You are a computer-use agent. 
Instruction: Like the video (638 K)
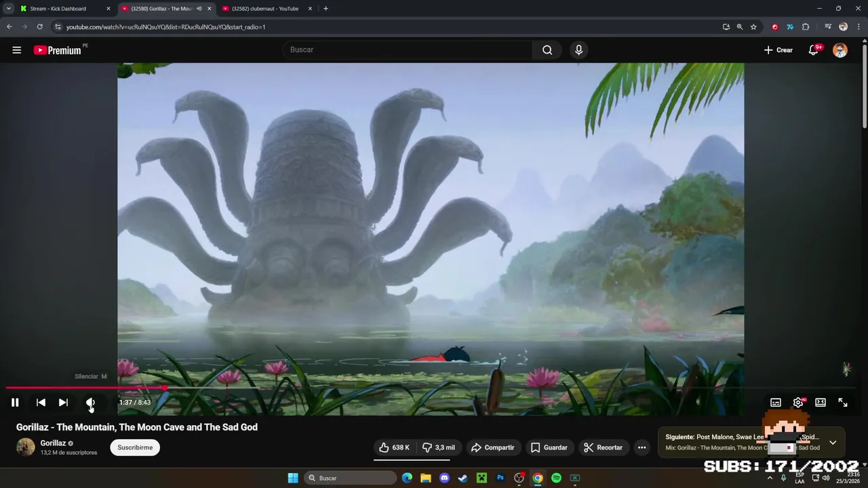[394, 447]
